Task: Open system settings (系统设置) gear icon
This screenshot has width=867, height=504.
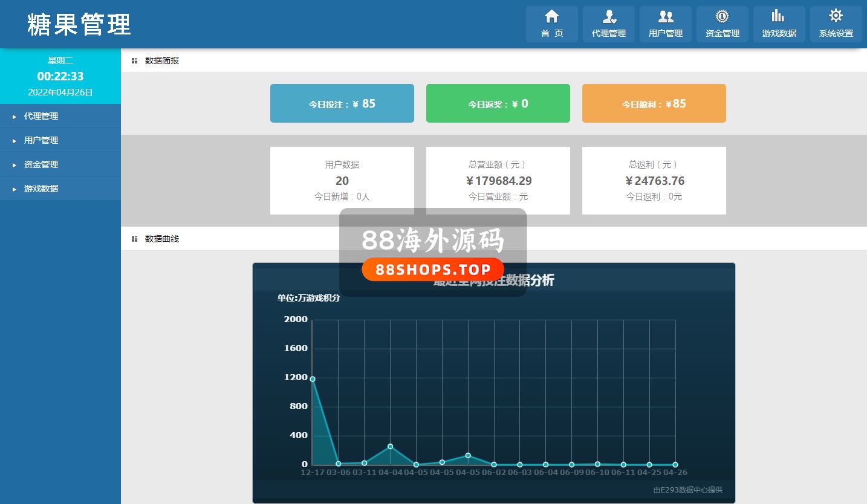Action: pos(836,17)
